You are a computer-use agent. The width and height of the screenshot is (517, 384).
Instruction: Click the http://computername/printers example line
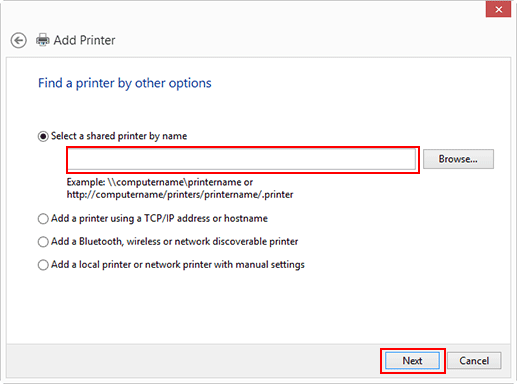(x=180, y=194)
